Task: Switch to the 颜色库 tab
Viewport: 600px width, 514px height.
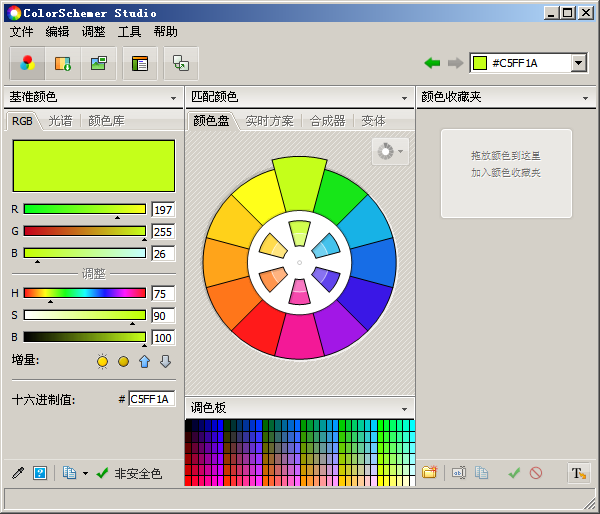Action: (x=106, y=121)
